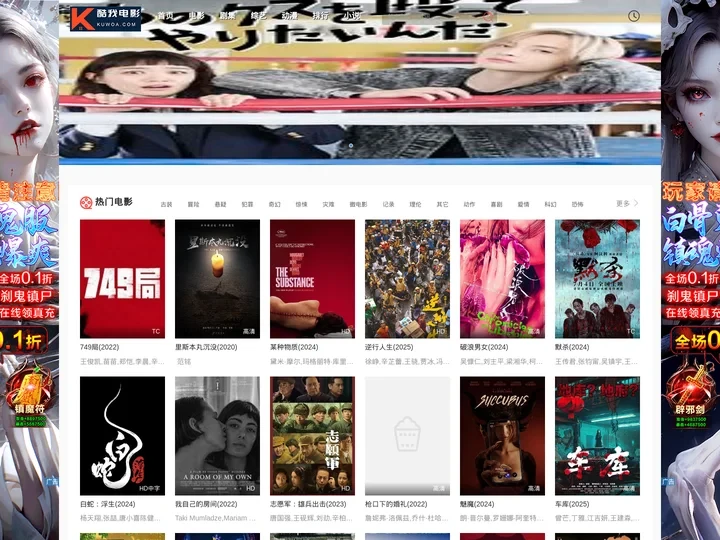Click the title link 默杀(2024)
The width and height of the screenshot is (720, 540).
click(x=572, y=347)
